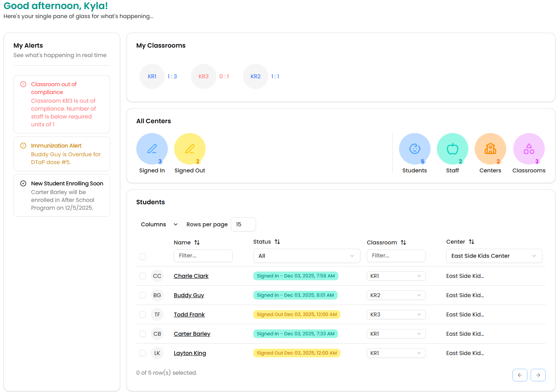Open the Status filter All dropdown
This screenshot has height=392, width=557.
(x=306, y=256)
